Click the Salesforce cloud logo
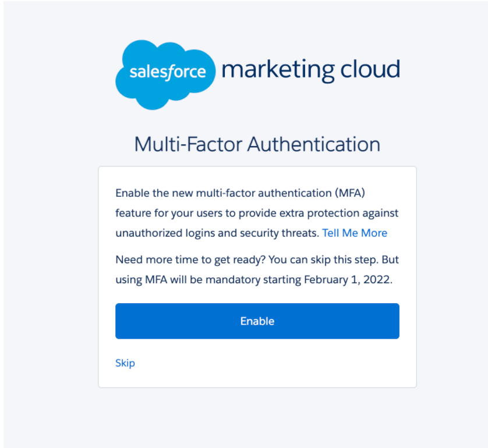The image size is (488, 448). (x=165, y=74)
